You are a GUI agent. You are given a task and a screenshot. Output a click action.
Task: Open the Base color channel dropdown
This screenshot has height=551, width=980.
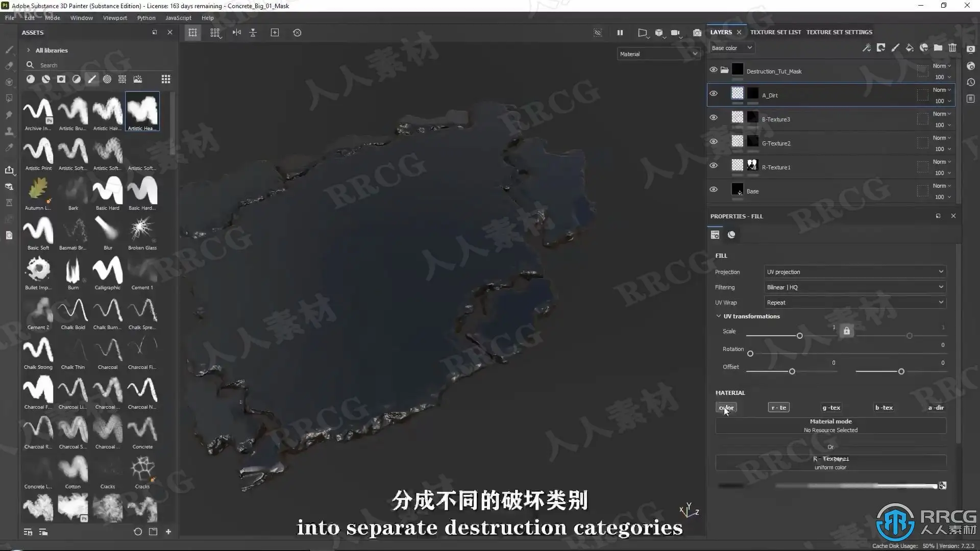tap(732, 48)
